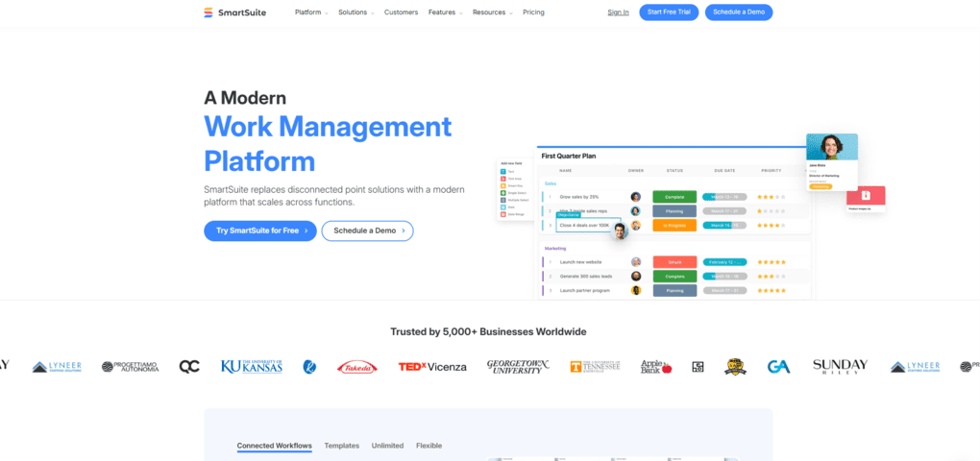Switch to the Templates tab
980x461 pixels.
[342, 446]
